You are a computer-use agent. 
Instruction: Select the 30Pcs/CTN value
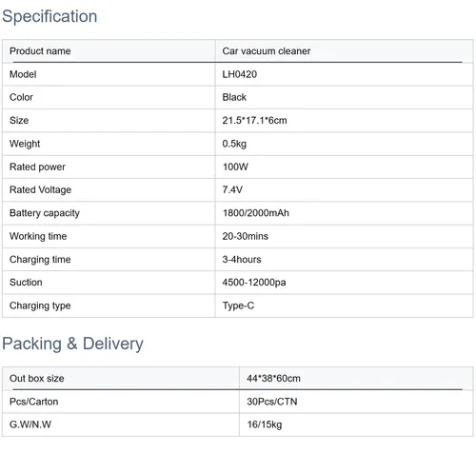point(272,402)
